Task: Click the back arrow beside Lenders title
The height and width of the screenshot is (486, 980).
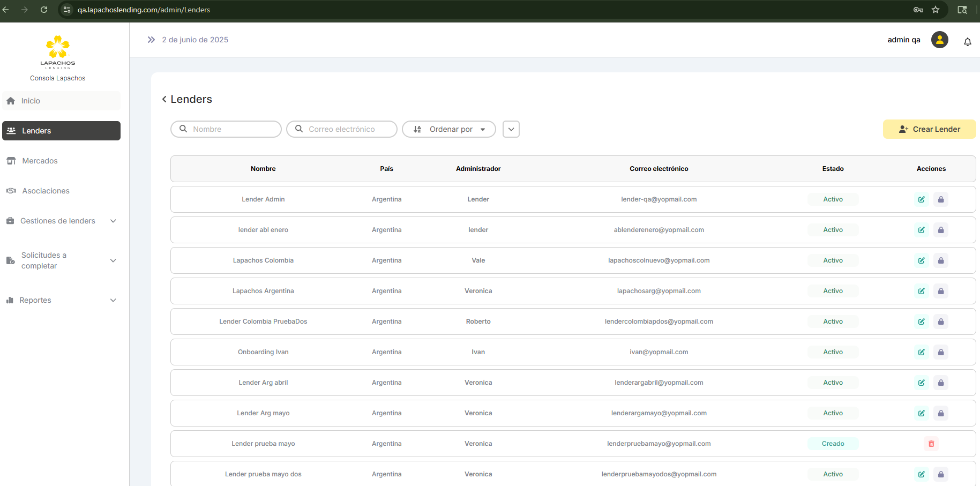Action: (x=164, y=99)
